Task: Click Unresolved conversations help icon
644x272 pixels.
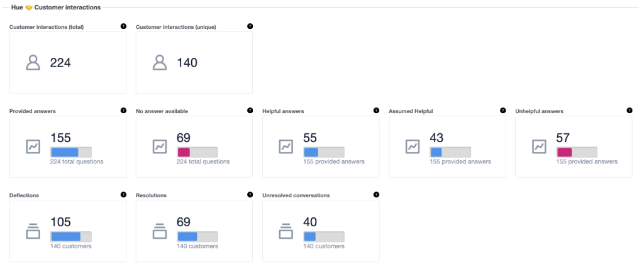Action: pos(376,195)
